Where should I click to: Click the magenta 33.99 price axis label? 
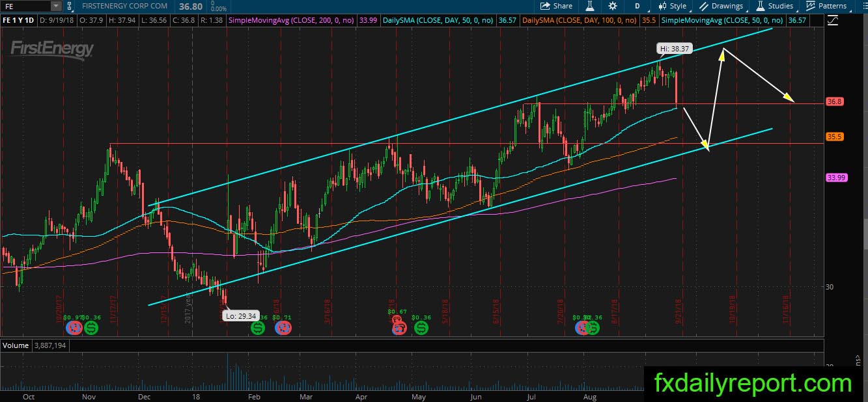pyautogui.click(x=836, y=178)
